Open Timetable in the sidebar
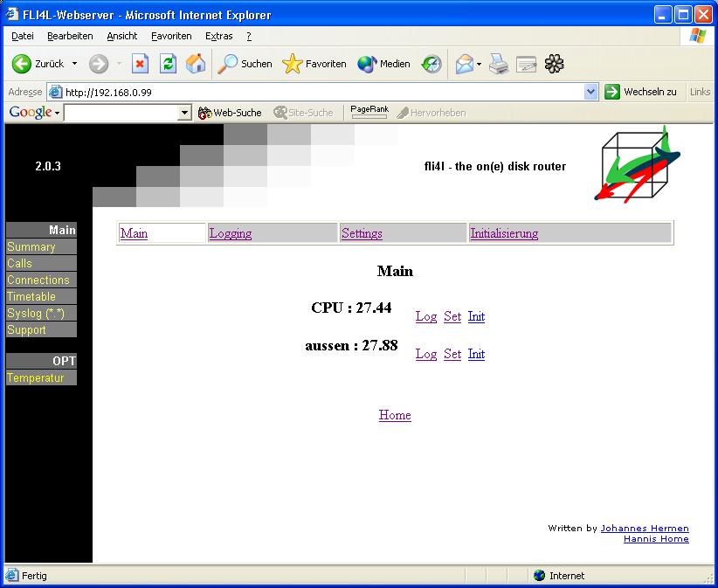Viewport: 718px width, 588px height. click(x=41, y=296)
